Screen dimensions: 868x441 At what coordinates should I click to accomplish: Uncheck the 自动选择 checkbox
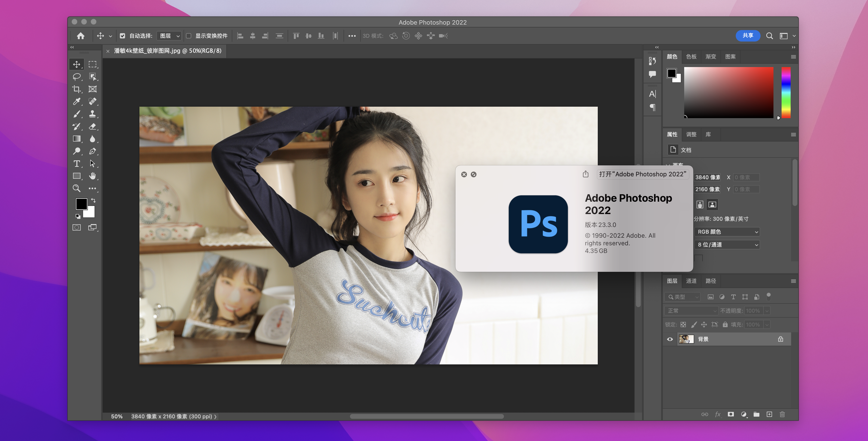click(x=122, y=36)
